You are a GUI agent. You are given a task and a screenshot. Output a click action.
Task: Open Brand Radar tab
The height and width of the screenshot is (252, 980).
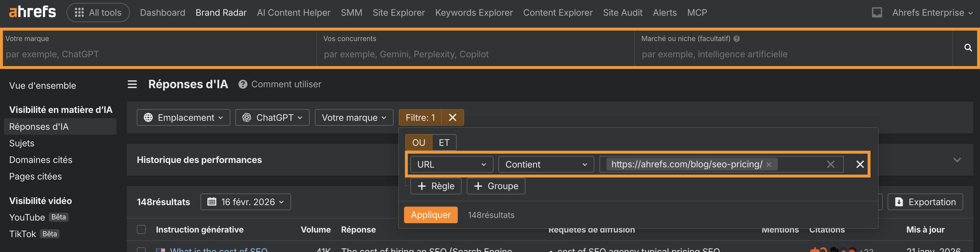(221, 13)
